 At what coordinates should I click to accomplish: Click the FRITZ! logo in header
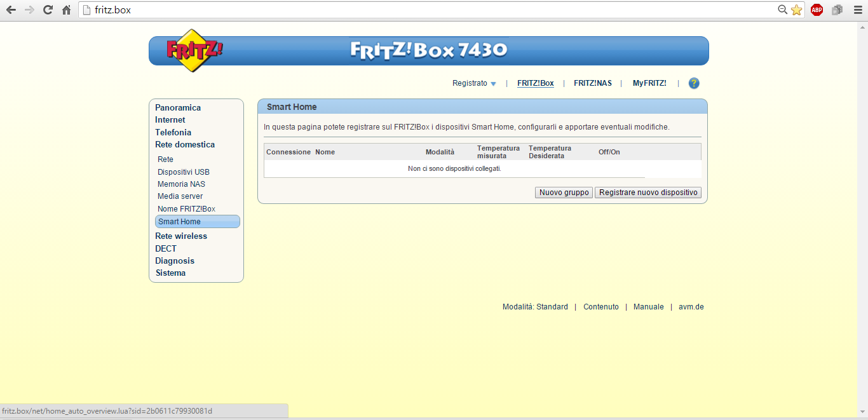click(x=194, y=50)
